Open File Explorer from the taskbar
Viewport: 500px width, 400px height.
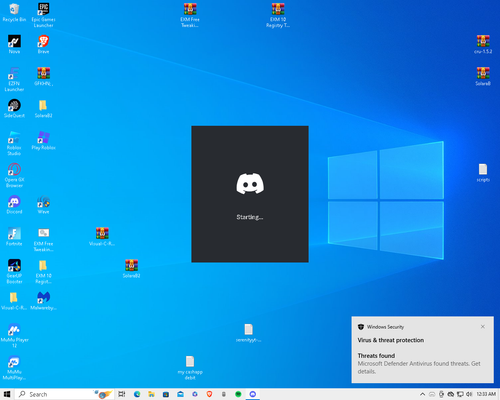[x=151, y=394]
